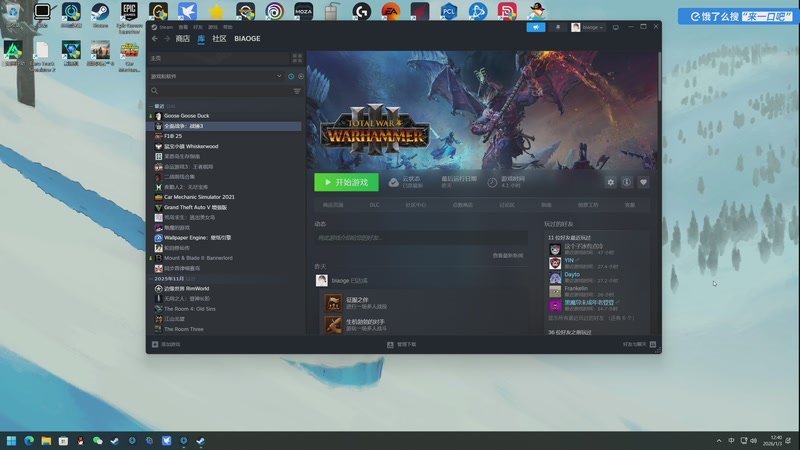This screenshot has width=800, height=450.
Task: Click the Big Picture mode monitor icon
Action: [x=615, y=27]
